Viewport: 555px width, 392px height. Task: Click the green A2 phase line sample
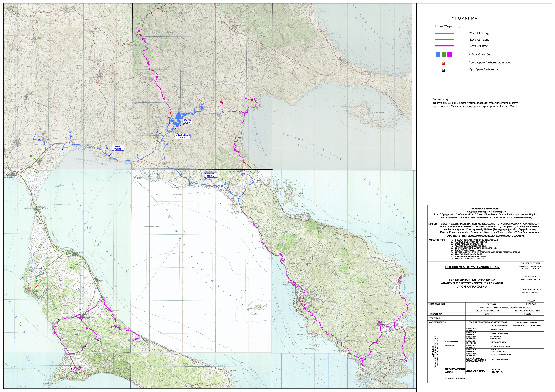pos(444,40)
